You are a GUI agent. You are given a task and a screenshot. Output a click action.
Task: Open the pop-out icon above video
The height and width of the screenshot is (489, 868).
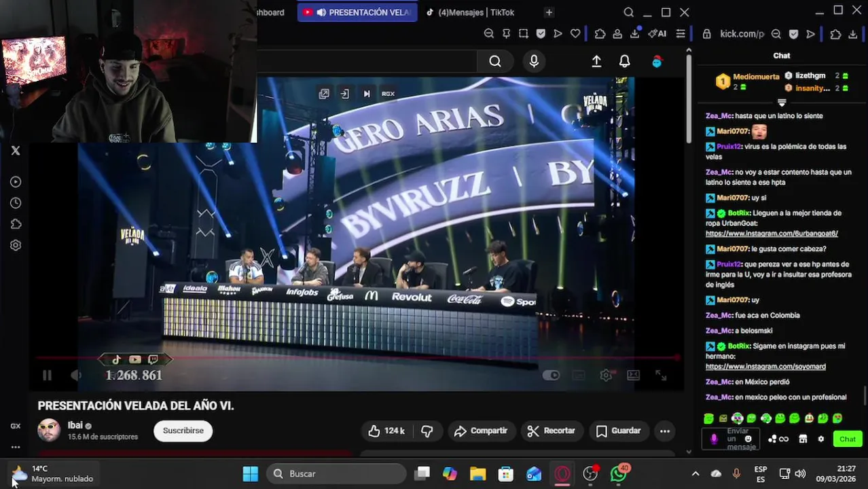pyautogui.click(x=324, y=94)
